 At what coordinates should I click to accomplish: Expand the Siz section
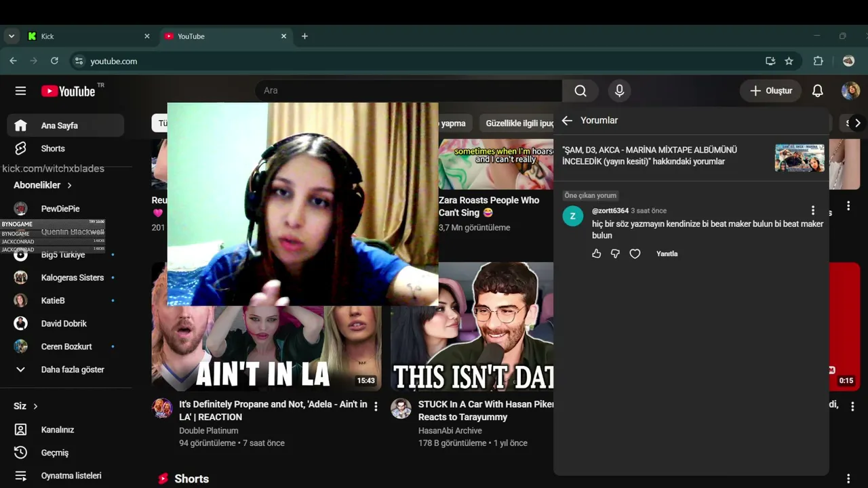point(26,406)
